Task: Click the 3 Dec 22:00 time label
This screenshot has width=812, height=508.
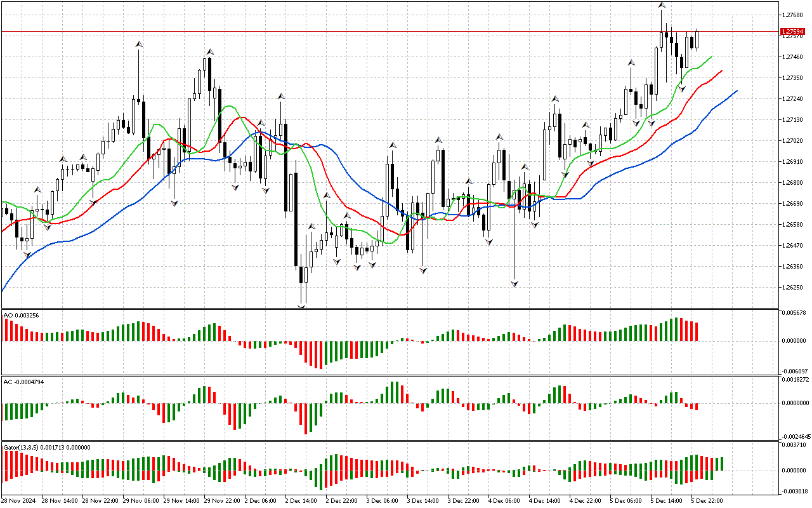Action: 464,501
